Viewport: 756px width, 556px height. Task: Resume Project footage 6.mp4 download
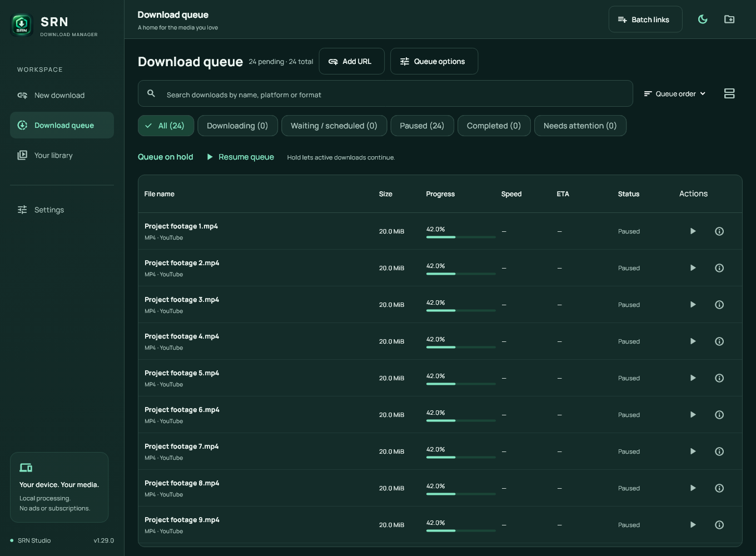point(693,415)
